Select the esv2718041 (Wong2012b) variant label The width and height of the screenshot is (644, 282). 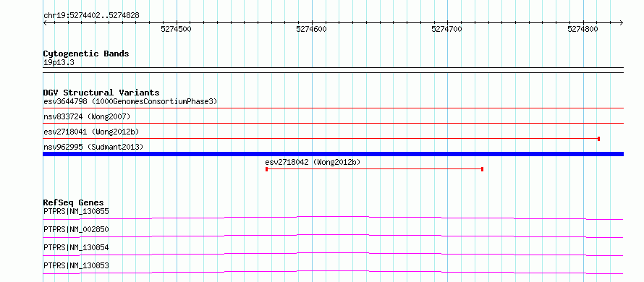[91, 132]
